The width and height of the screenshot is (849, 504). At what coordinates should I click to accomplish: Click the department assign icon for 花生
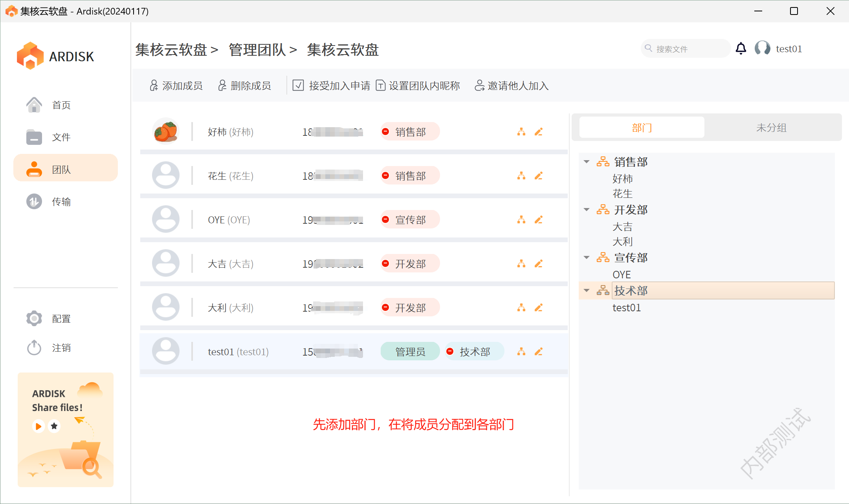[521, 176]
